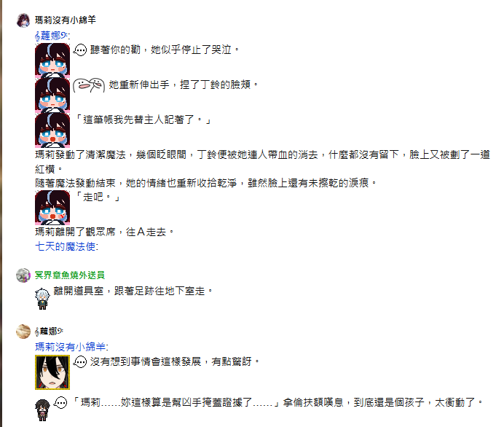Click thought bubble before 沒有想到事情

click(x=79, y=362)
